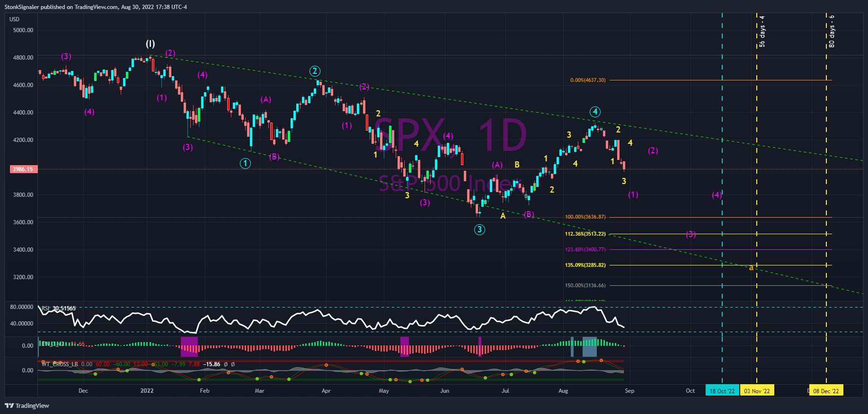
Task: Click the Jun label on time axis
Action: [444, 391]
